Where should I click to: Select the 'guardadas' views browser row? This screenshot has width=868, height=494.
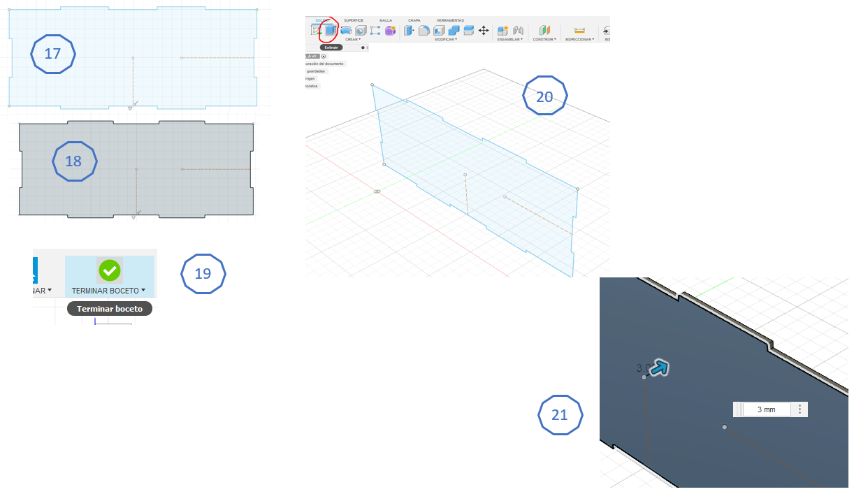click(317, 71)
